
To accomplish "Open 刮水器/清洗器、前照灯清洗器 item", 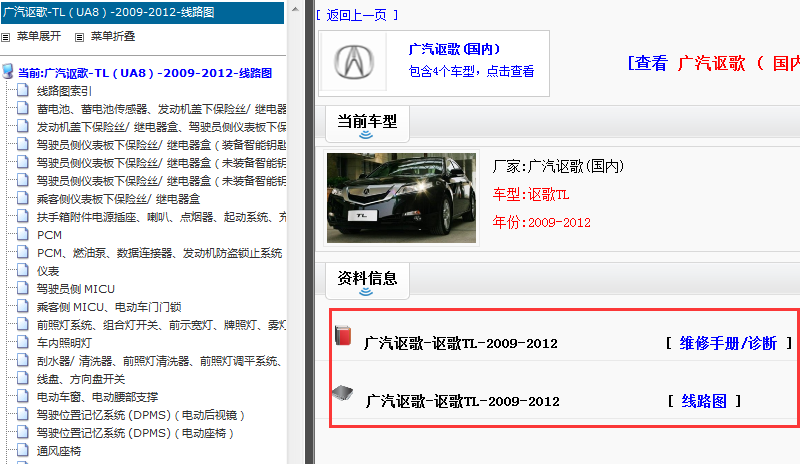I will tap(160, 361).
